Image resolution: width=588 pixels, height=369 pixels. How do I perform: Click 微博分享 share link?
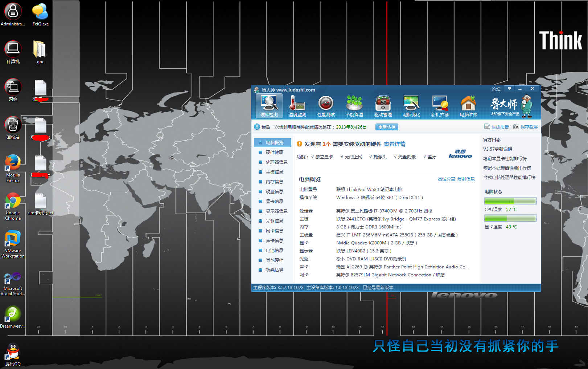pyautogui.click(x=446, y=179)
